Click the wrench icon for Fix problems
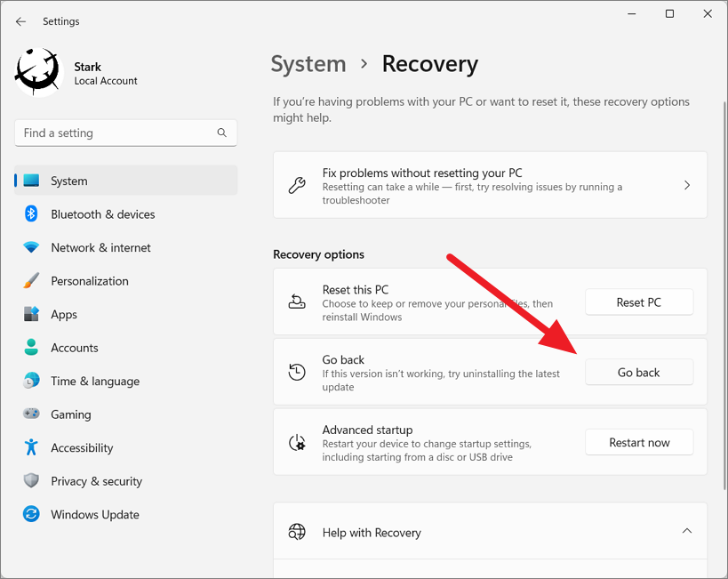Viewport: 728px width, 579px height. click(297, 185)
